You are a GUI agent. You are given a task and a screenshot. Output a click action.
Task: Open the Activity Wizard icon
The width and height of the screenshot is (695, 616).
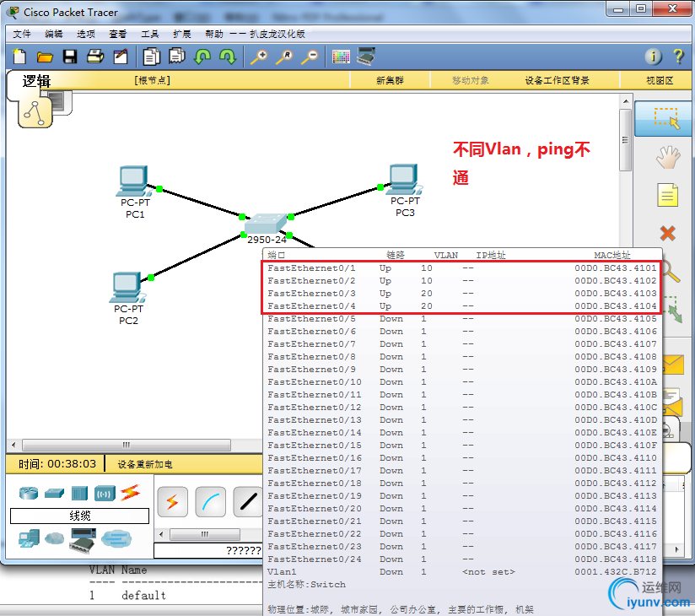point(121,57)
